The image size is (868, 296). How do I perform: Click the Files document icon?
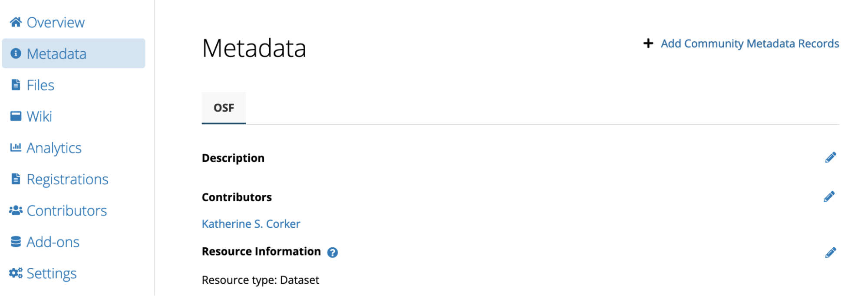click(16, 85)
